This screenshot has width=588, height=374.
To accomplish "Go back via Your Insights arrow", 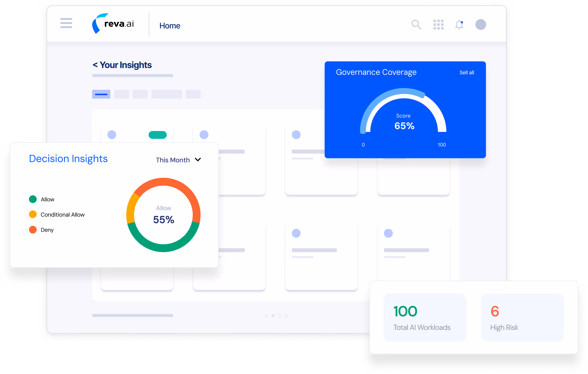I will tap(95, 65).
